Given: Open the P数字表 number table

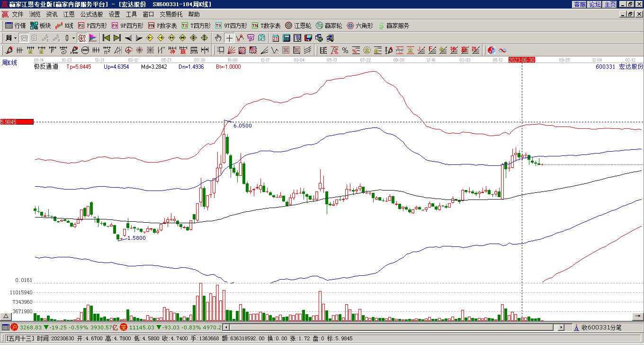Looking at the screenshot, I should coord(162,26).
